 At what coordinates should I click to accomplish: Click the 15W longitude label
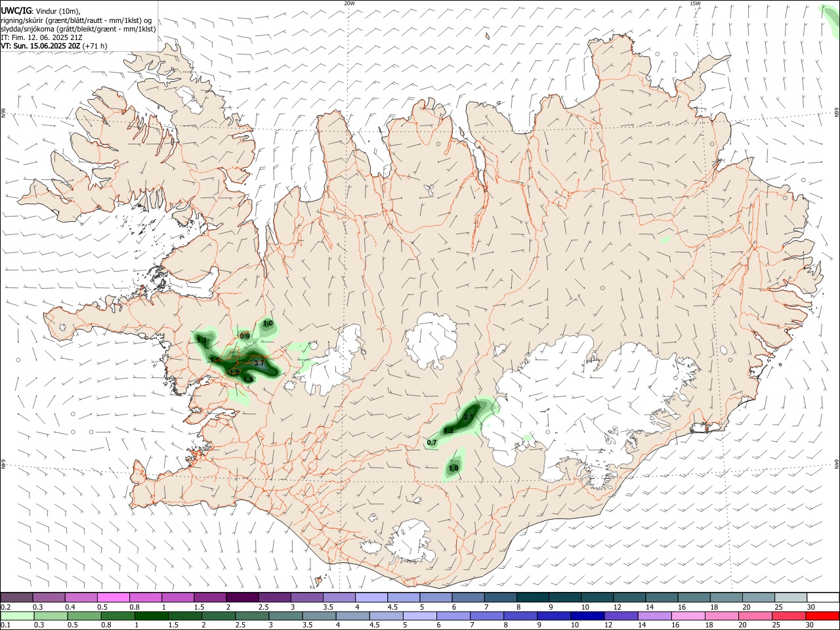[x=695, y=3]
